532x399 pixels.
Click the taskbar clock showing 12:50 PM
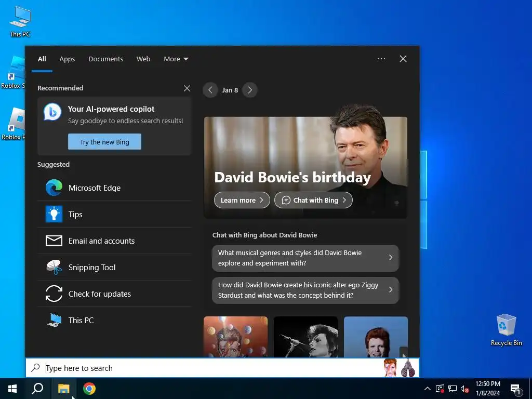pos(487,389)
